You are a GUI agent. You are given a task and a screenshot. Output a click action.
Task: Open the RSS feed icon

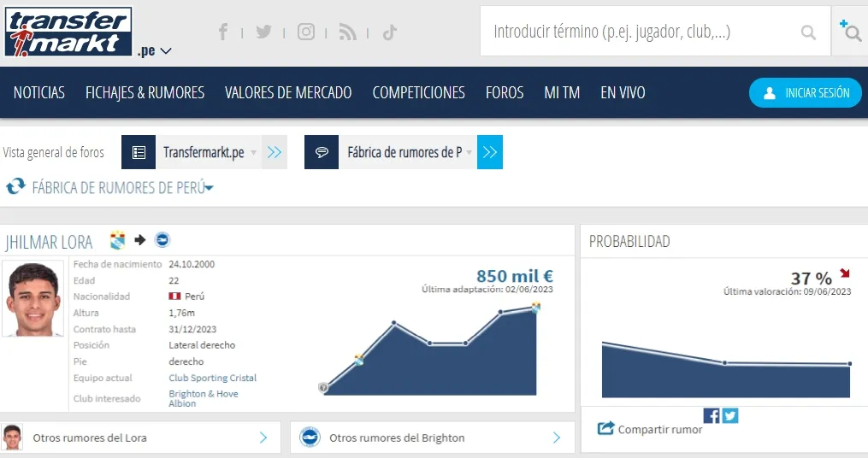[347, 32]
